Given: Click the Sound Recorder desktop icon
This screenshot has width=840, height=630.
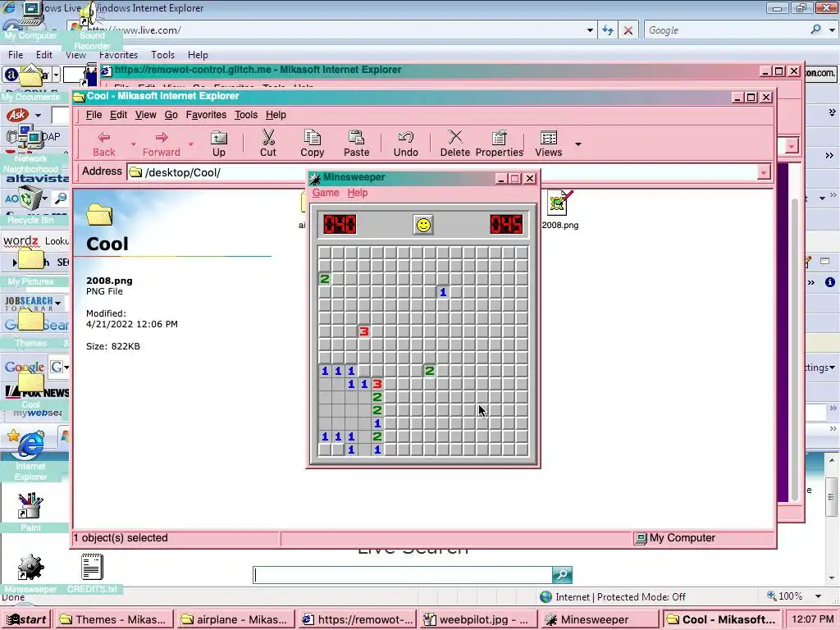Looking at the screenshot, I should click(90, 13).
